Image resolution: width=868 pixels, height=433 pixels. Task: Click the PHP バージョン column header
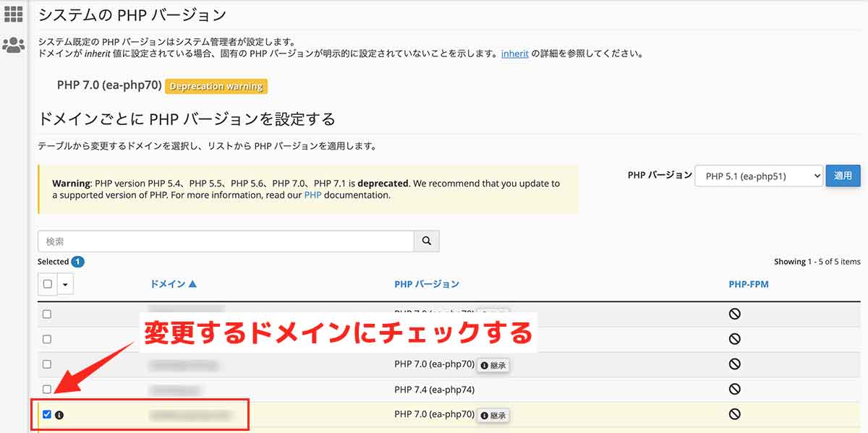(x=427, y=283)
